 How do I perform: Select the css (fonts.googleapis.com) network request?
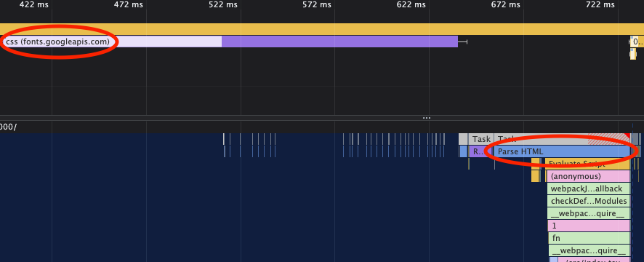[x=229, y=41]
